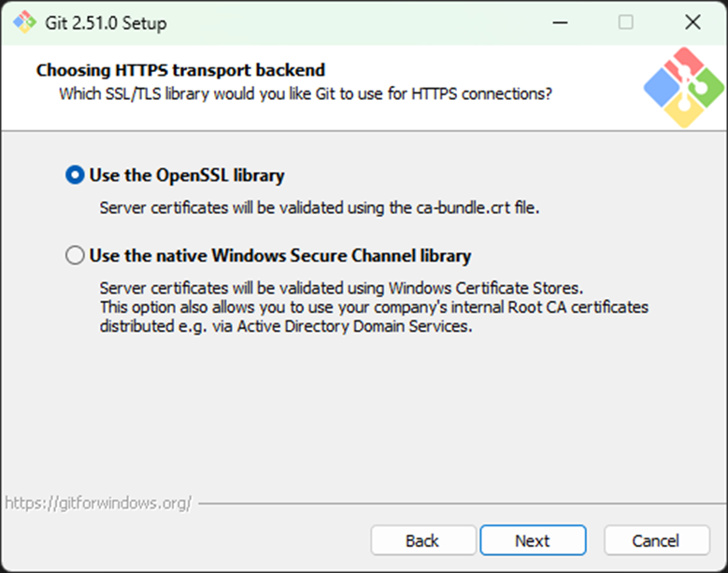
Task: Minimize the Git Setup window
Action: (559, 22)
